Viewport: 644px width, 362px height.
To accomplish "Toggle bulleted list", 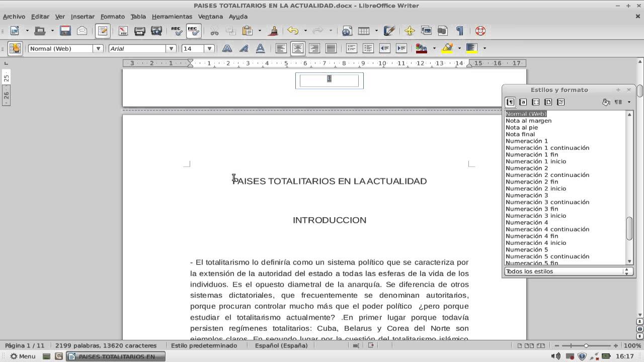I will click(x=368, y=48).
